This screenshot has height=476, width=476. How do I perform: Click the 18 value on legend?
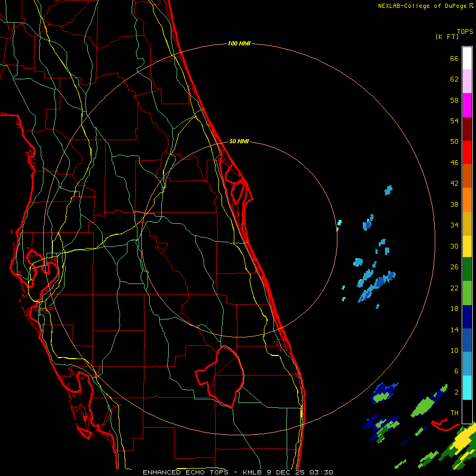pos(454,309)
